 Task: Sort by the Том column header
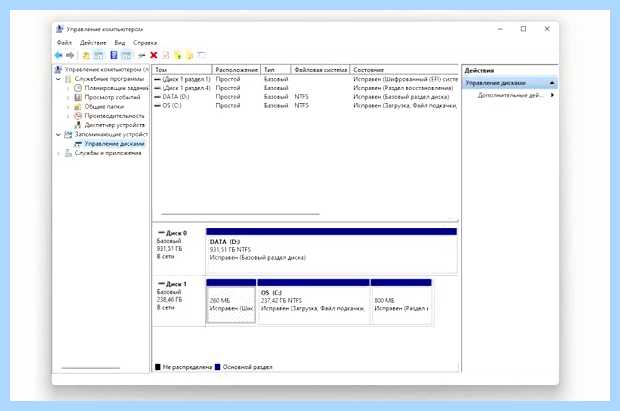(182, 70)
